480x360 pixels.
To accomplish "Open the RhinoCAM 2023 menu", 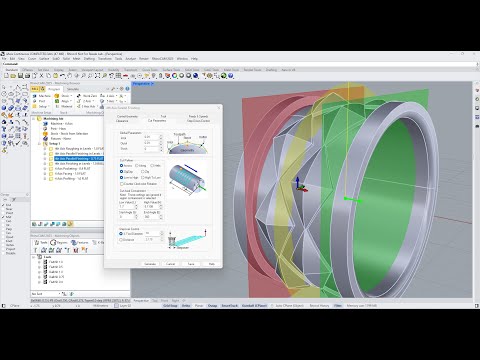I will [163, 59].
